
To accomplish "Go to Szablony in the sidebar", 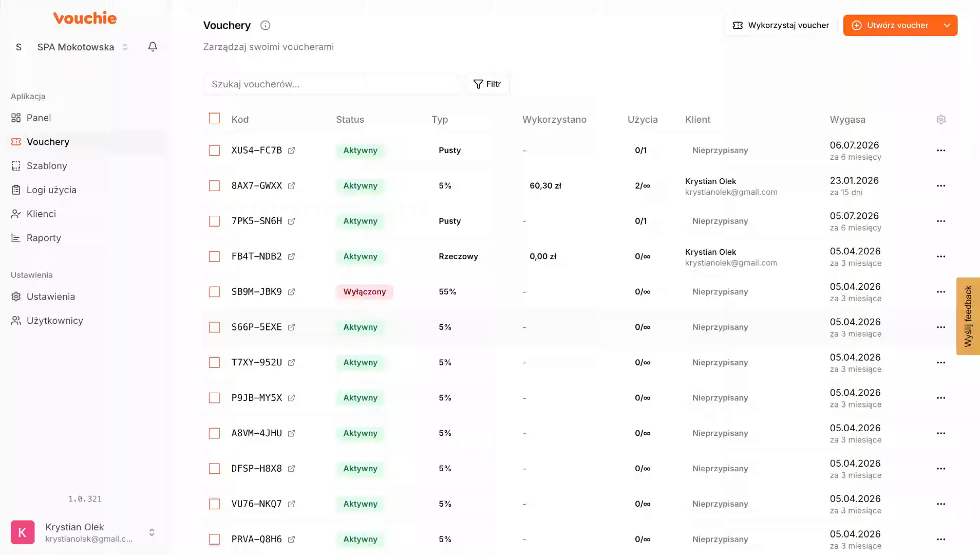I will coord(47,165).
